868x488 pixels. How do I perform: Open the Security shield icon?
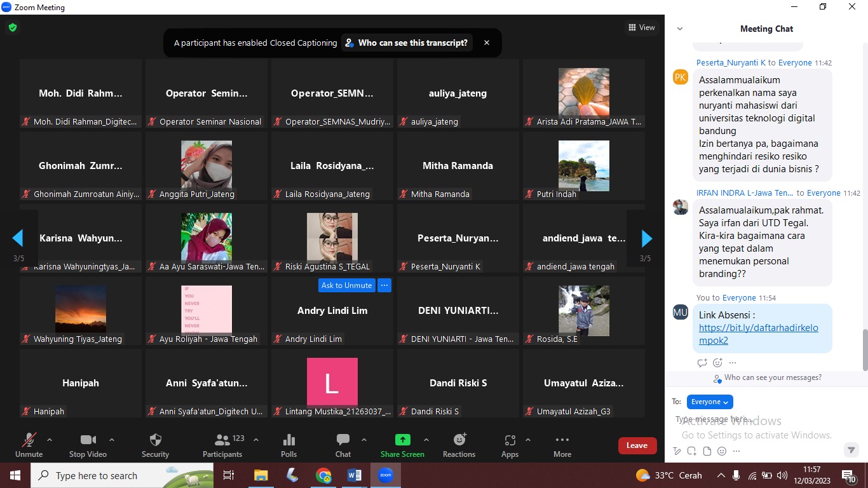tap(155, 440)
